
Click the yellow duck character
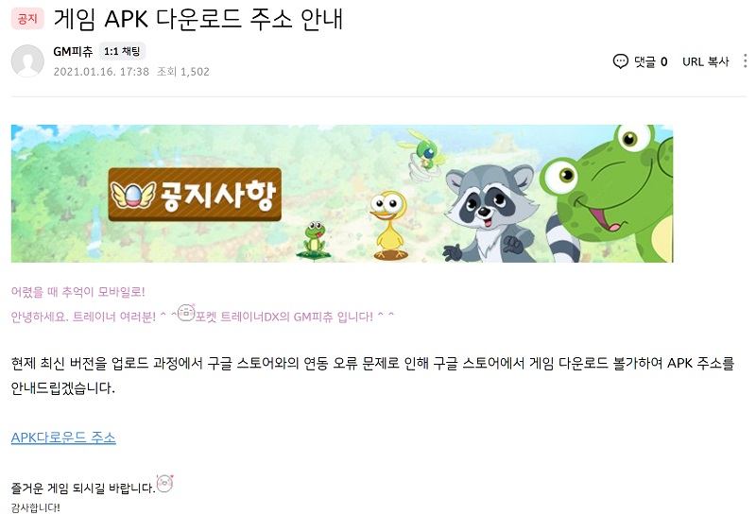(389, 225)
